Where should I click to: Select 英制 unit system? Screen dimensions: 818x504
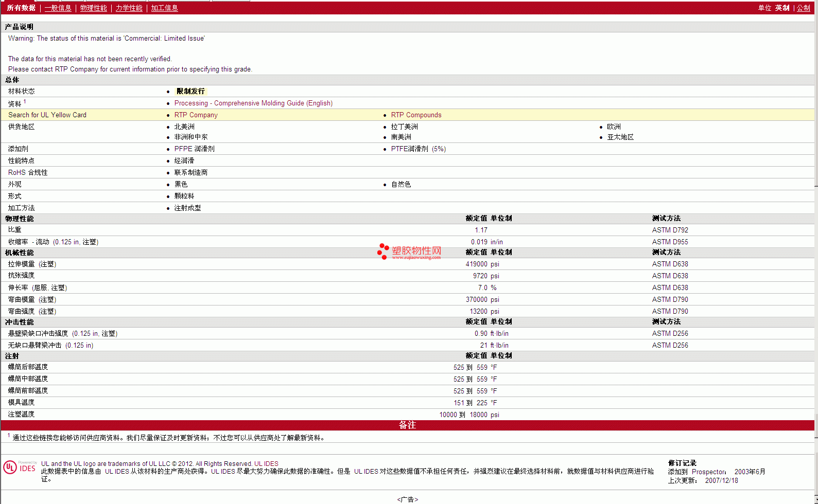click(x=782, y=8)
